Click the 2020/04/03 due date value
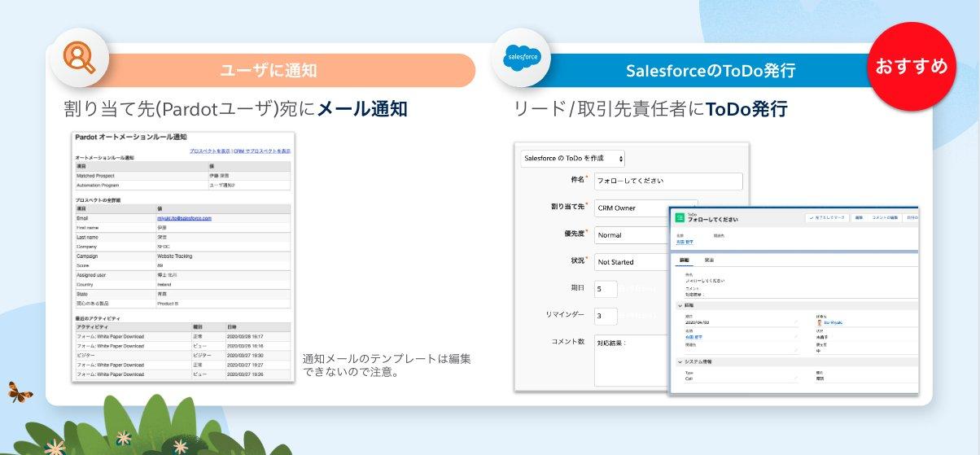980x455 pixels. (699, 322)
